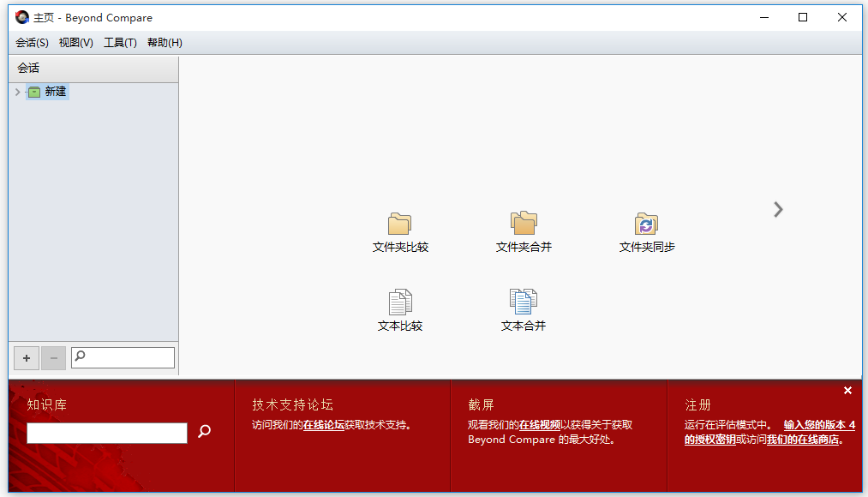
Task: Select the 文件夹合并 session icon
Action: point(524,225)
